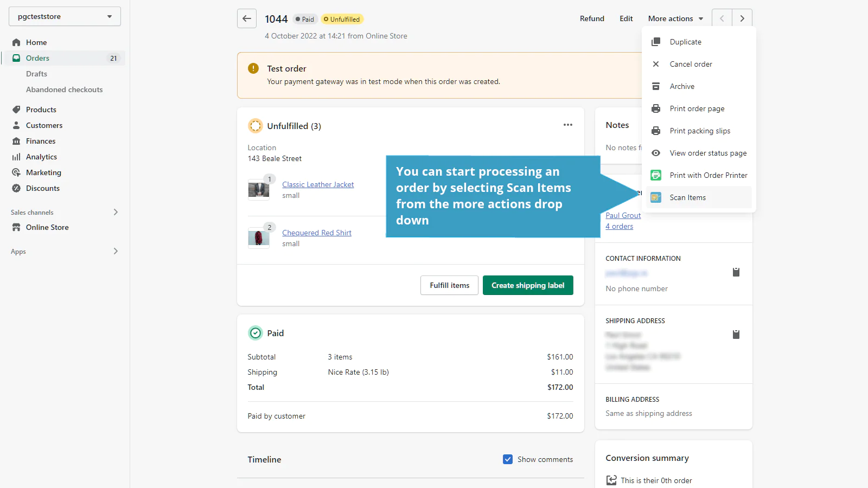Copy contact email with clipboard icon

tap(736, 272)
